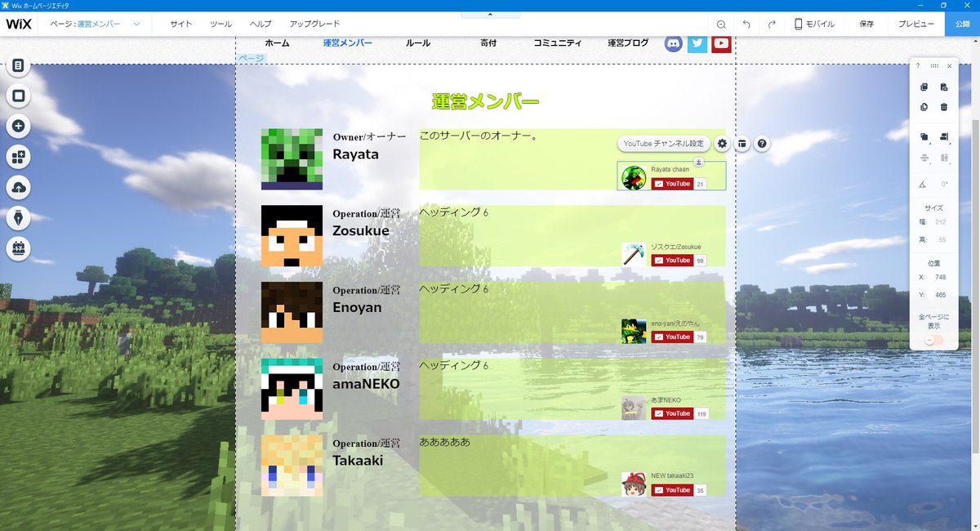Open the ツール menu
Screen dimensions: 980x531
coord(220,25)
